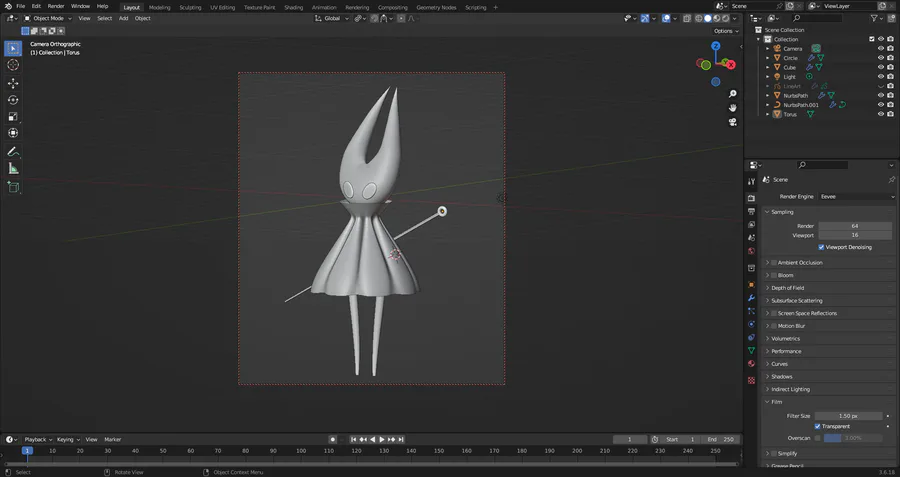Switch to the Shading workspace tab
This screenshot has width=900, height=477.
[x=293, y=7]
